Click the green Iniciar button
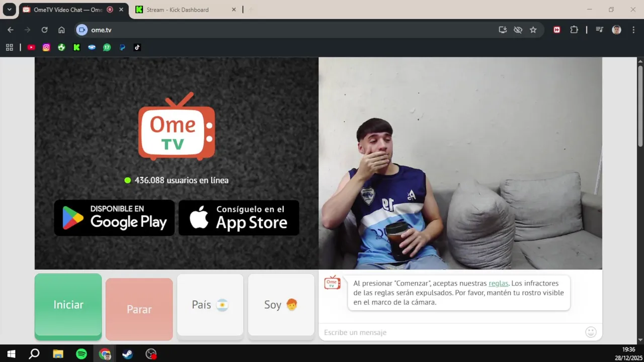 pos(68,307)
